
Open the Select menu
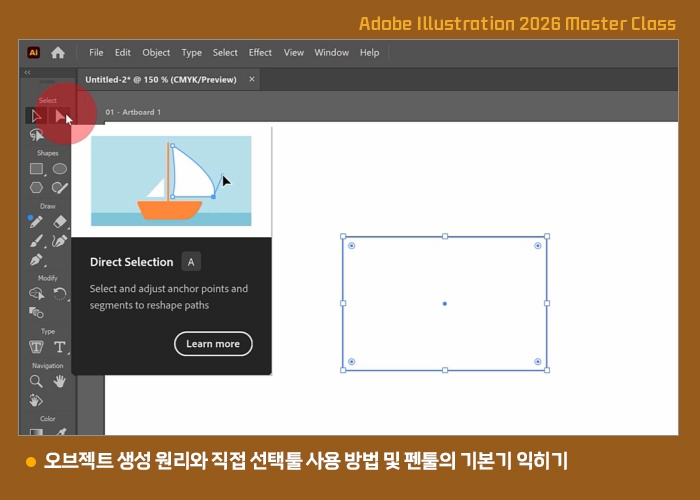[x=225, y=53]
